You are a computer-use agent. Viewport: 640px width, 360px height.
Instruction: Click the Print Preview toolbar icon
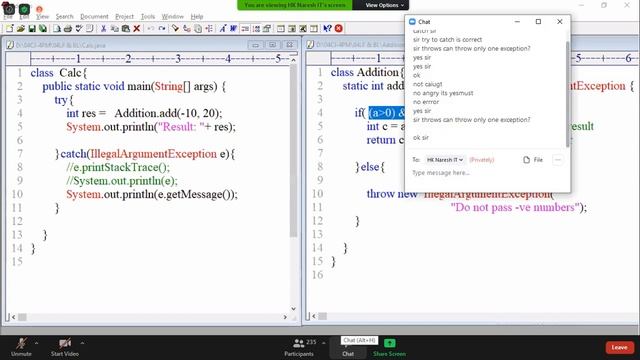[x=57, y=29]
